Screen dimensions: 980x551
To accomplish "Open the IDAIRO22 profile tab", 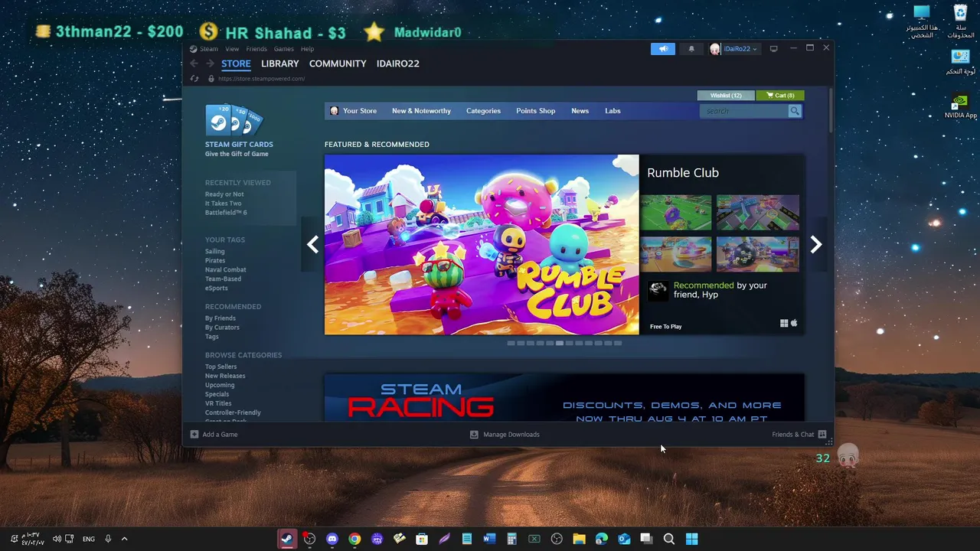I will click(398, 64).
